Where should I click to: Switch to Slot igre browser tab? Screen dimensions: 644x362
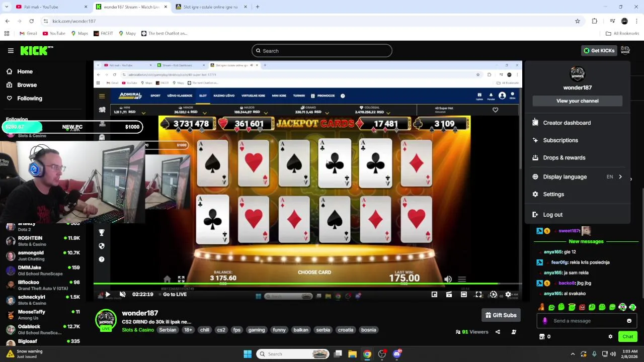[212, 7]
